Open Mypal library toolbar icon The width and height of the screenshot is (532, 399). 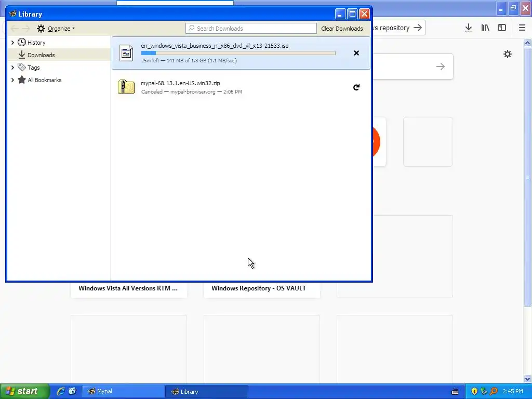[x=485, y=28]
